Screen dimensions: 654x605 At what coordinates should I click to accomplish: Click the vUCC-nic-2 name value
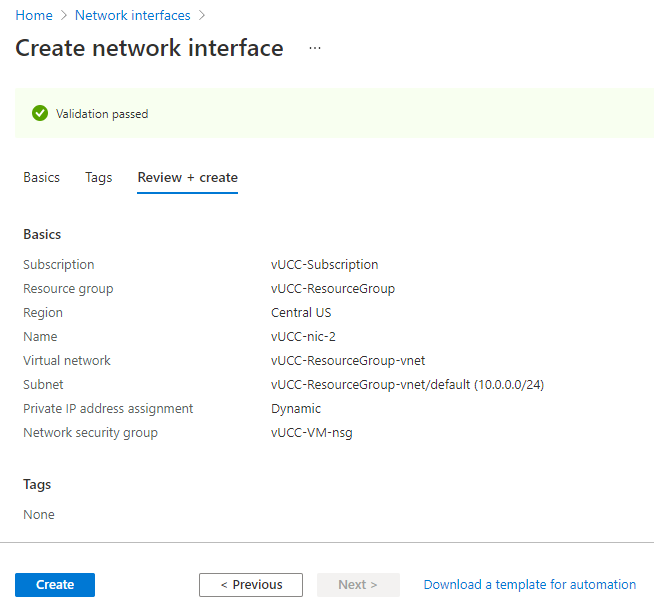pos(304,337)
